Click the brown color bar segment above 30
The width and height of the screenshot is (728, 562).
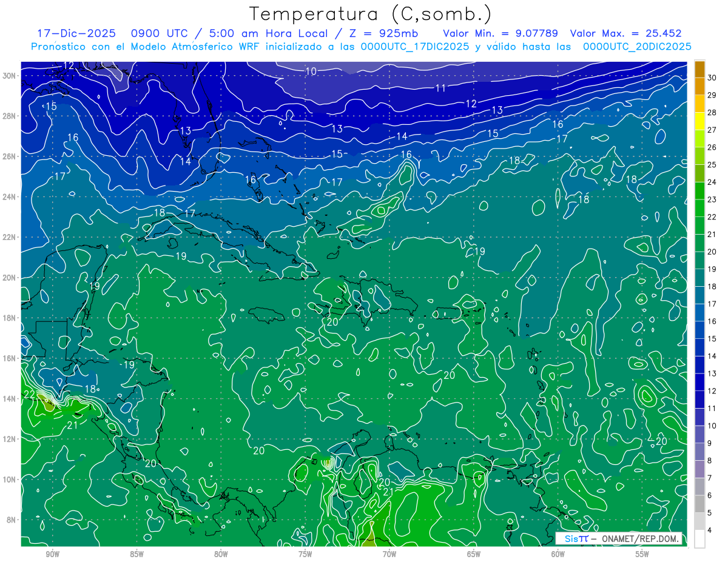pos(699,69)
